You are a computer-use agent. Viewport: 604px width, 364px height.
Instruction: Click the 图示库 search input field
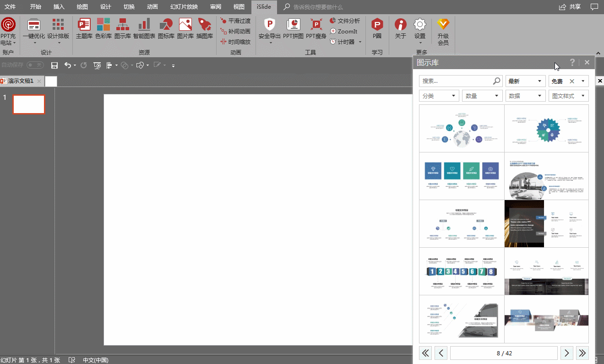[x=456, y=81]
